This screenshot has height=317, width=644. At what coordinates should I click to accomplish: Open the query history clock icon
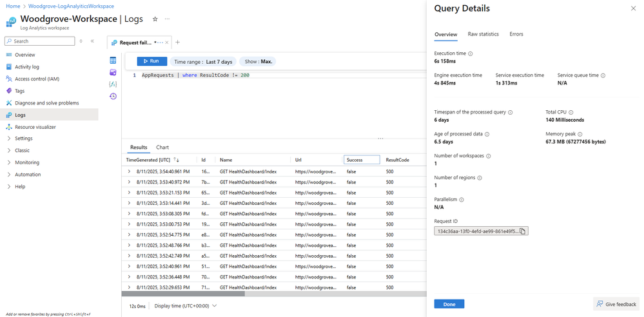click(113, 97)
